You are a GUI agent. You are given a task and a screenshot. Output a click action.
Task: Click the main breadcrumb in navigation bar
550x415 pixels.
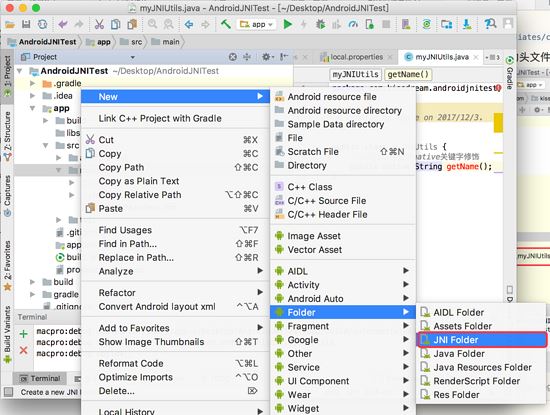166,42
